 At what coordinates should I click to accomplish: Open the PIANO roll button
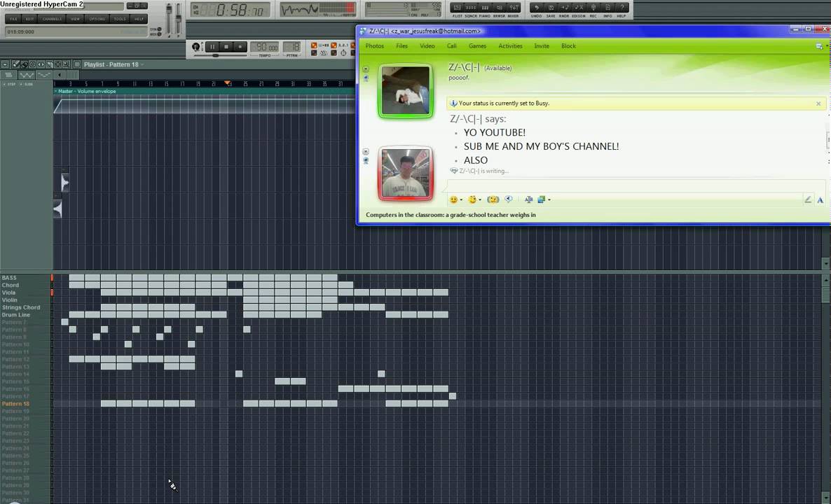(485, 8)
